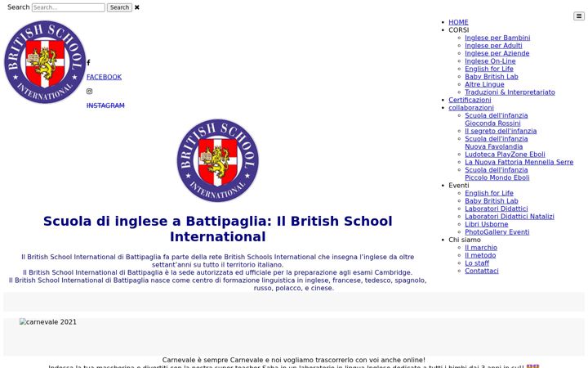Open the INSTAGRAM link
This screenshot has height=368, width=588.
(105, 105)
